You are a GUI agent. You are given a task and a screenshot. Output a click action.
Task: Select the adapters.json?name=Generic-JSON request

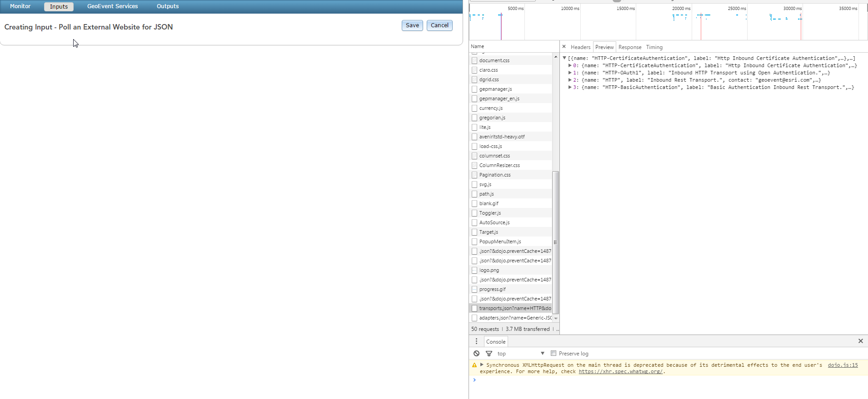coord(511,318)
